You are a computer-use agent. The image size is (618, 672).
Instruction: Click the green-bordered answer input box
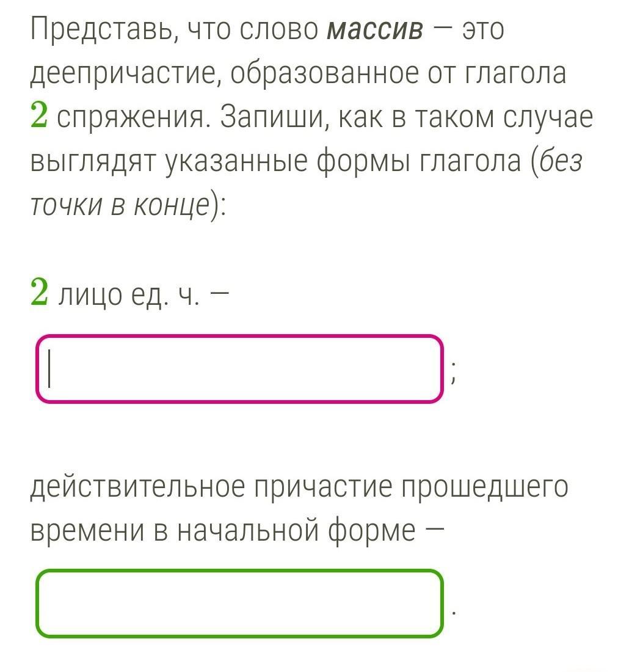click(239, 604)
